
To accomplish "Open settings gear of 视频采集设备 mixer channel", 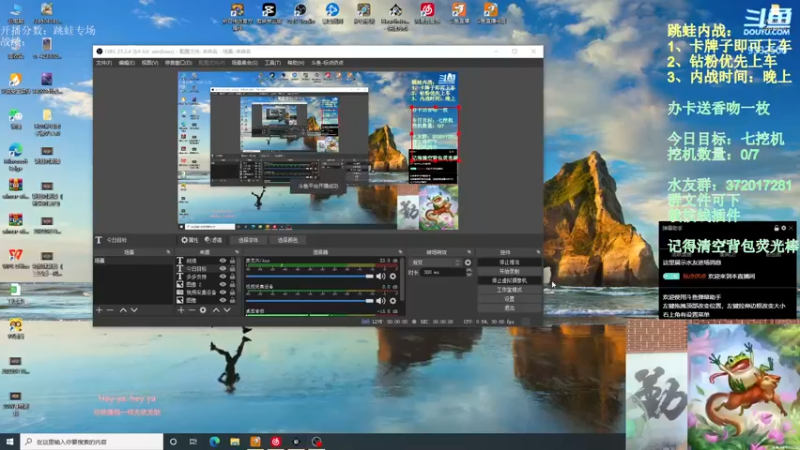I will pyautogui.click(x=393, y=301).
